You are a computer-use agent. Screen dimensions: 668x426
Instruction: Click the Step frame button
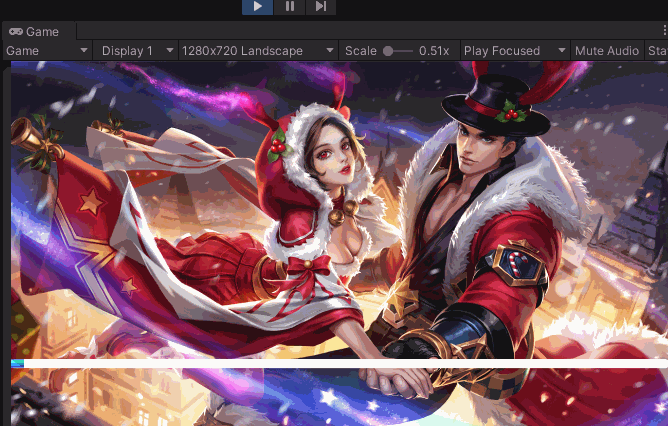[x=321, y=6]
